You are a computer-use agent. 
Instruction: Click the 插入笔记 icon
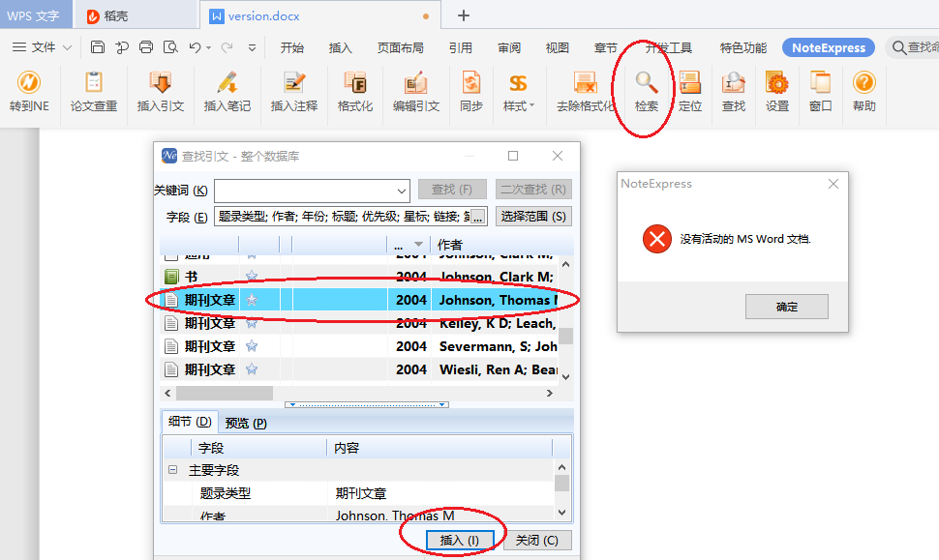pyautogui.click(x=227, y=82)
